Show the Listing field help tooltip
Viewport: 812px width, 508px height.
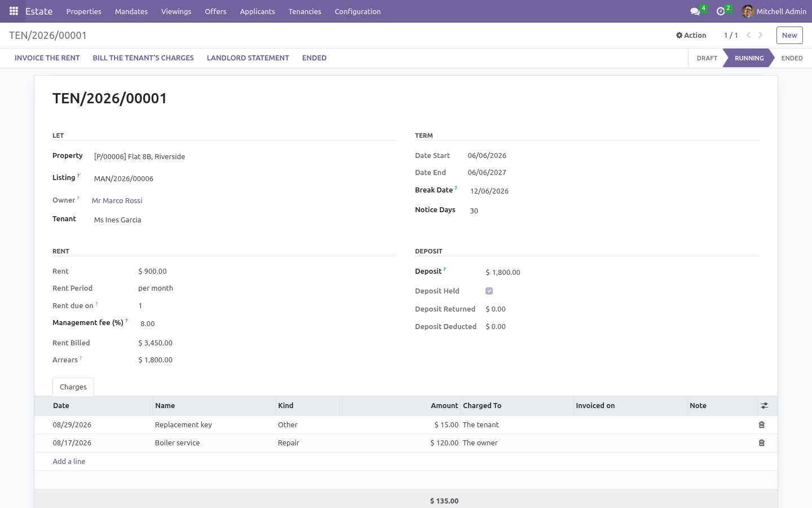pyautogui.click(x=78, y=176)
